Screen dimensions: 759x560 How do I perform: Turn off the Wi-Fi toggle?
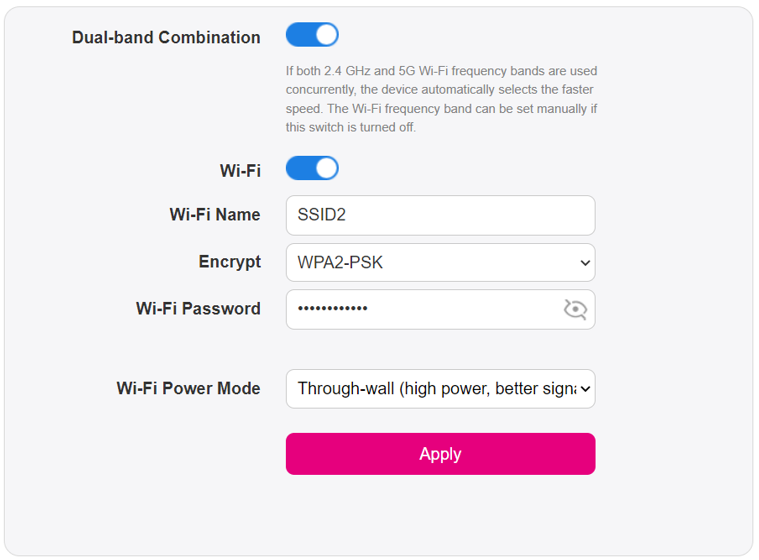pyautogui.click(x=312, y=168)
